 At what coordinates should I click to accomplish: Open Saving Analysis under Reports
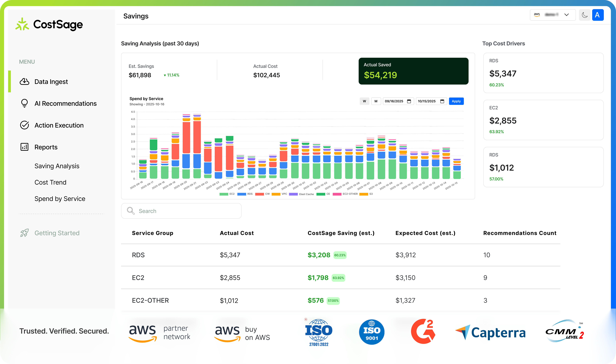(57, 166)
